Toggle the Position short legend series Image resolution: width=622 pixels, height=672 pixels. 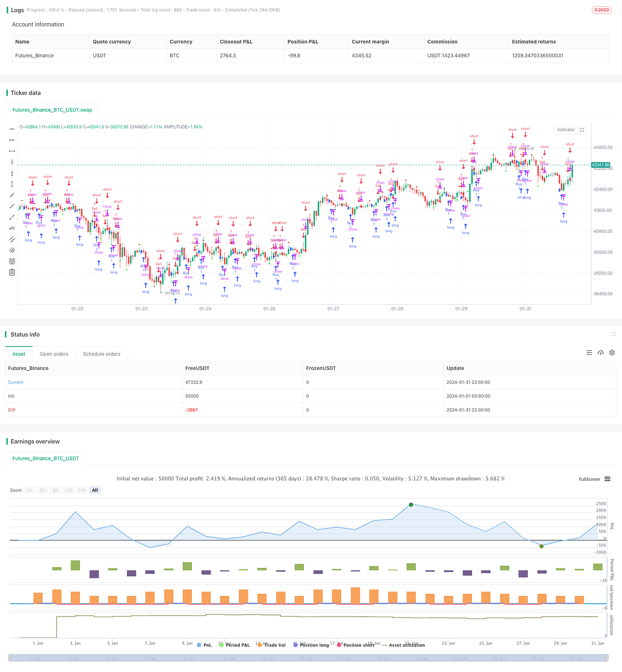(355, 645)
